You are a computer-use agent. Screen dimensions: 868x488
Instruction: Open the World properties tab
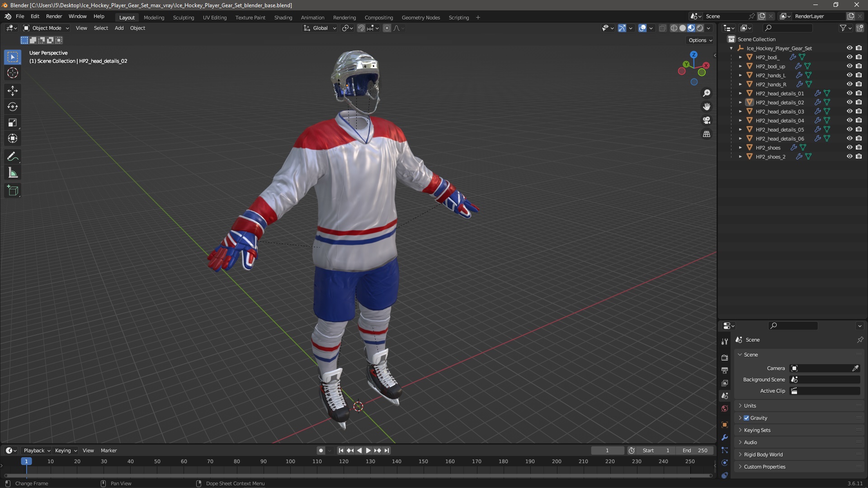pyautogui.click(x=725, y=408)
